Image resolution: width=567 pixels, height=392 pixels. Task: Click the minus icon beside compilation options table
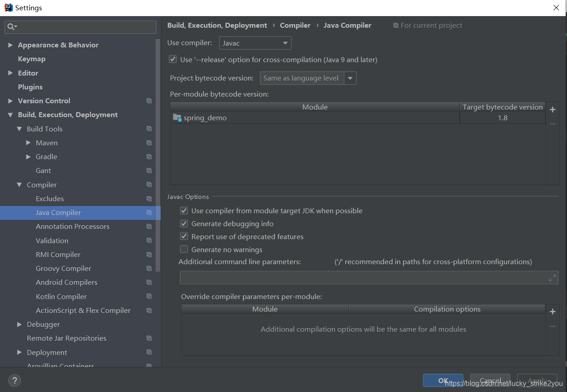553,326
